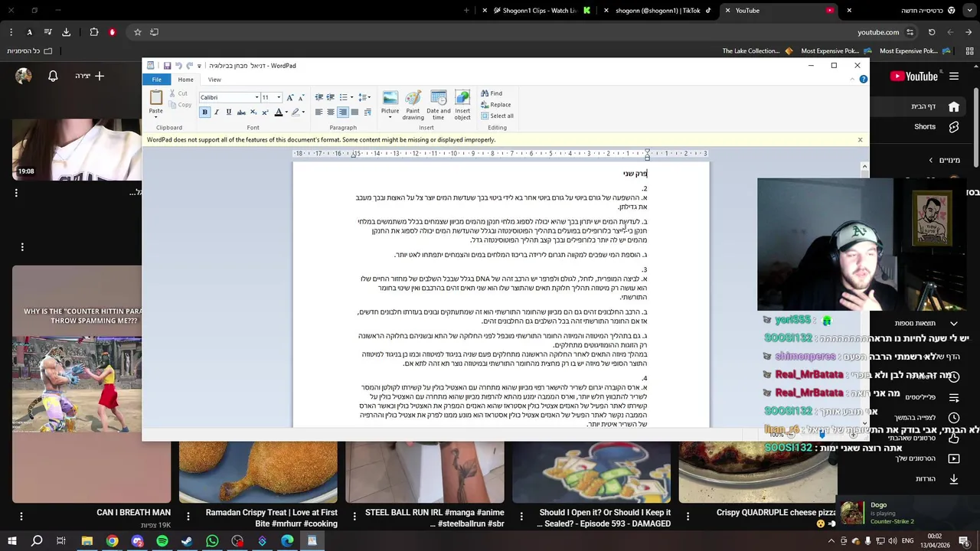Insert a Paint drawing

[413, 105]
